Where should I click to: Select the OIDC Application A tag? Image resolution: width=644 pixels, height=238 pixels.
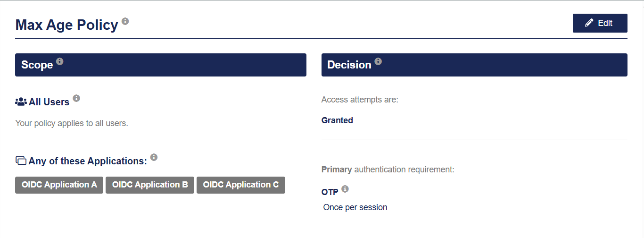(59, 185)
